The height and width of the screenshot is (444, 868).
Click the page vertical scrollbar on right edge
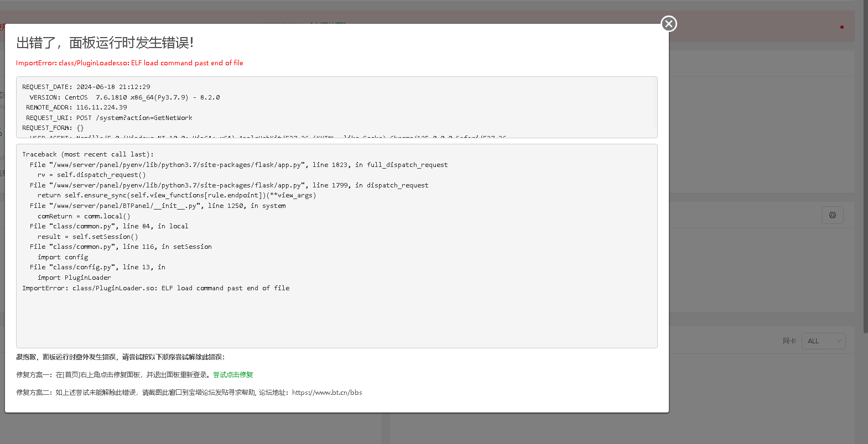[x=866, y=166]
